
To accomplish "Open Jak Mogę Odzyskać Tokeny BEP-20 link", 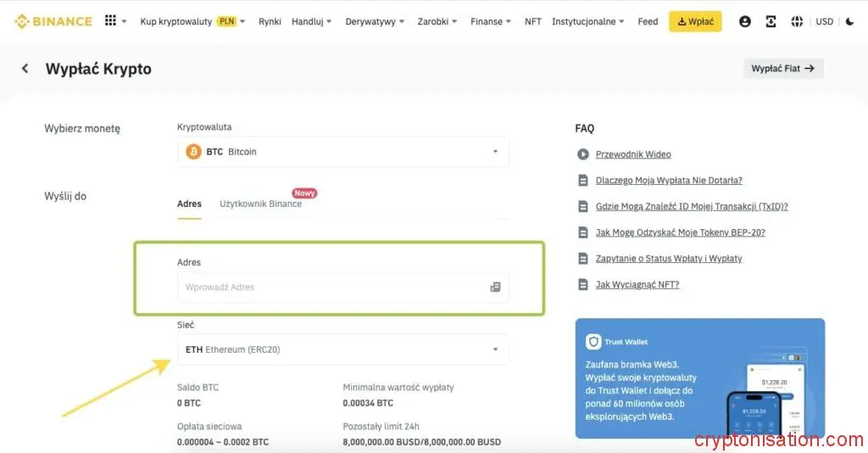I will pyautogui.click(x=681, y=232).
